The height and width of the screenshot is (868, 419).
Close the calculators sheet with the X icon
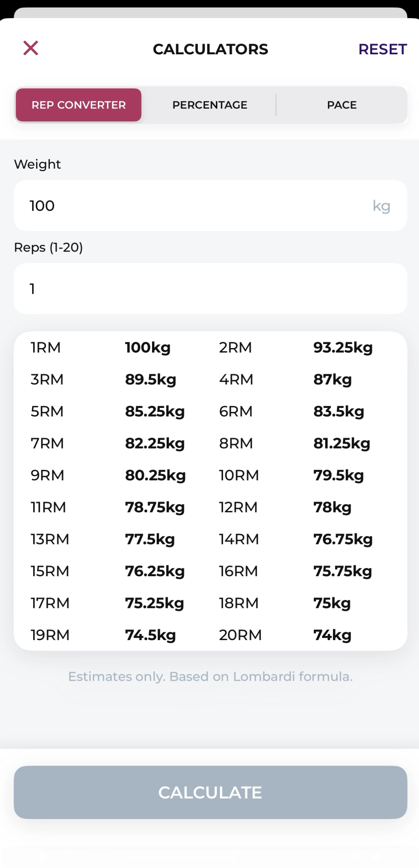[31, 48]
